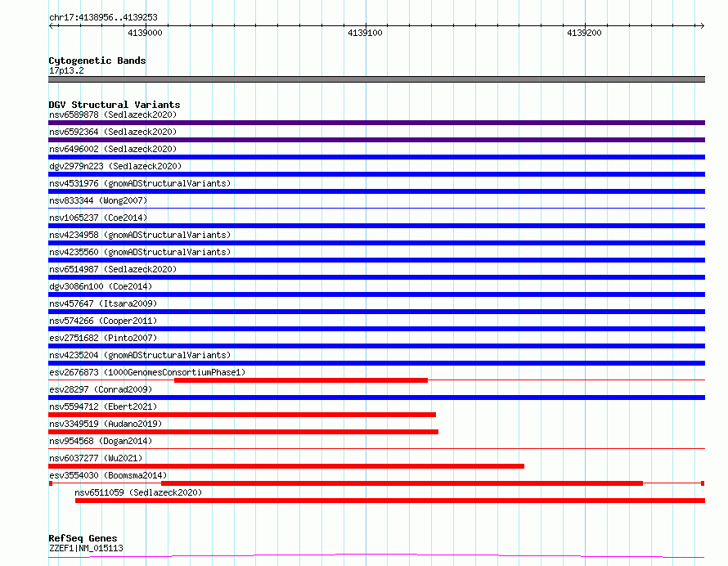
Task: Select nsv833344 (Wong2007) label
Action: 98,200
